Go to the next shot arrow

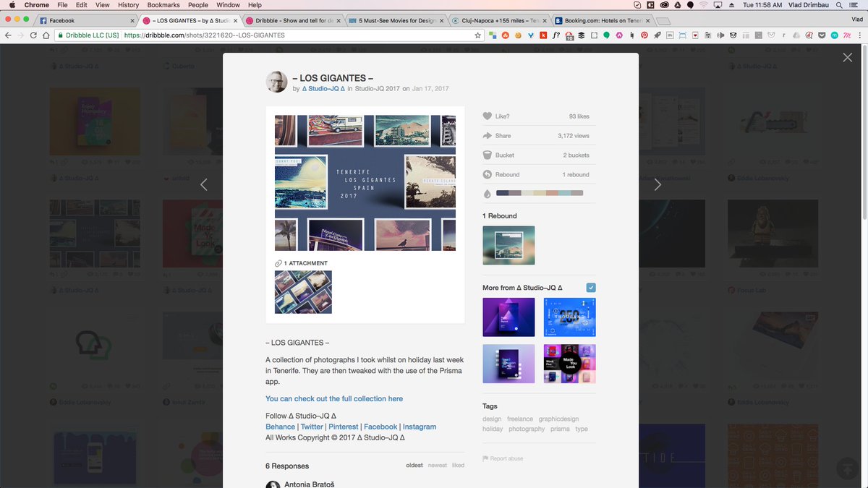(x=658, y=184)
